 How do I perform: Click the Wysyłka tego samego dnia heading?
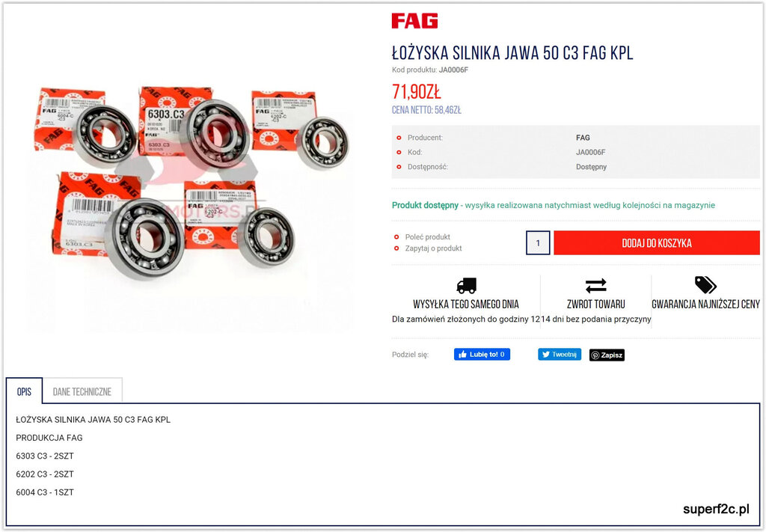[x=466, y=305]
